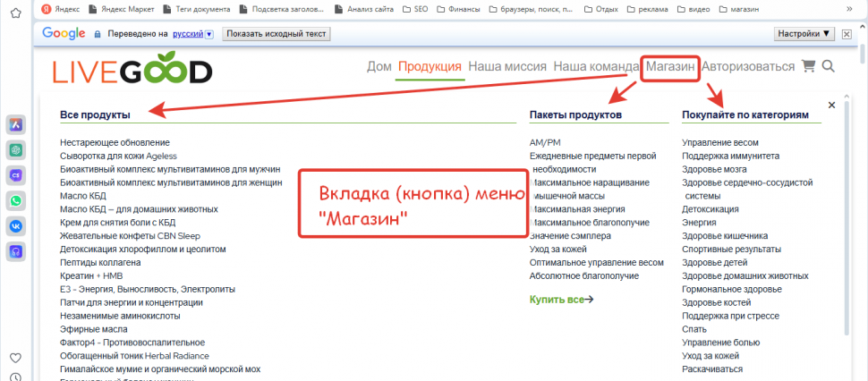The width and height of the screenshot is (868, 381).
Task: Open the topmost purple sidebar app icon
Action: click(x=16, y=125)
